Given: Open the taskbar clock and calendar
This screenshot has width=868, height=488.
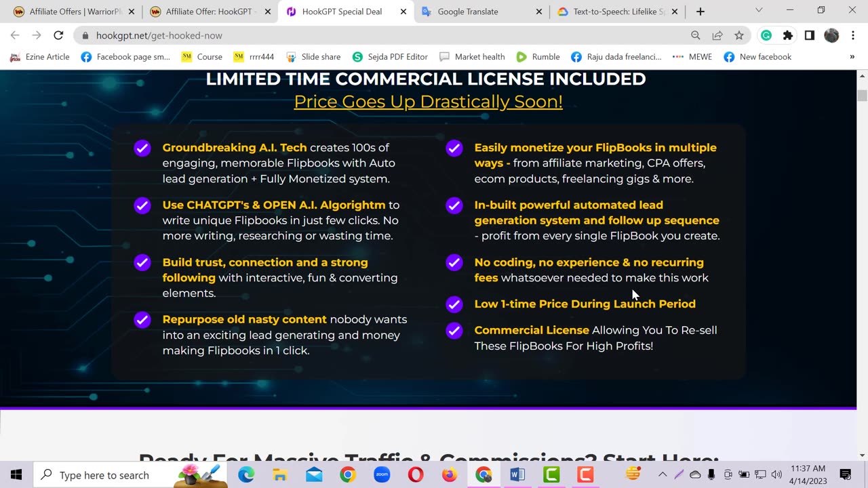Looking at the screenshot, I should (x=807, y=474).
